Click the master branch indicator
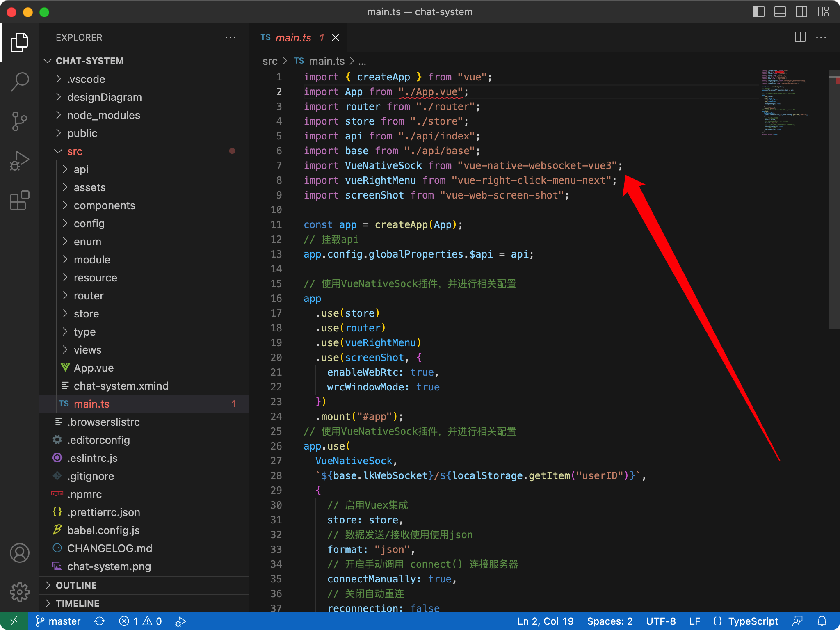The height and width of the screenshot is (630, 840). click(58, 621)
